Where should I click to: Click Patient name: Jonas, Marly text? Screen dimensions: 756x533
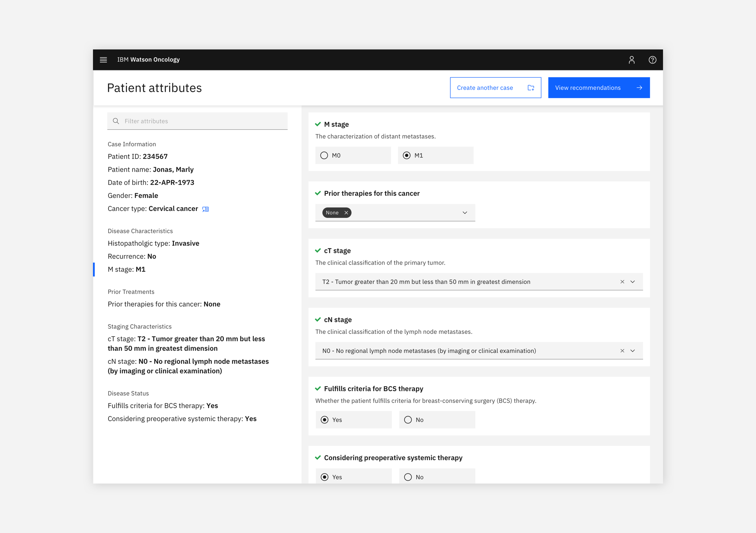coord(151,170)
